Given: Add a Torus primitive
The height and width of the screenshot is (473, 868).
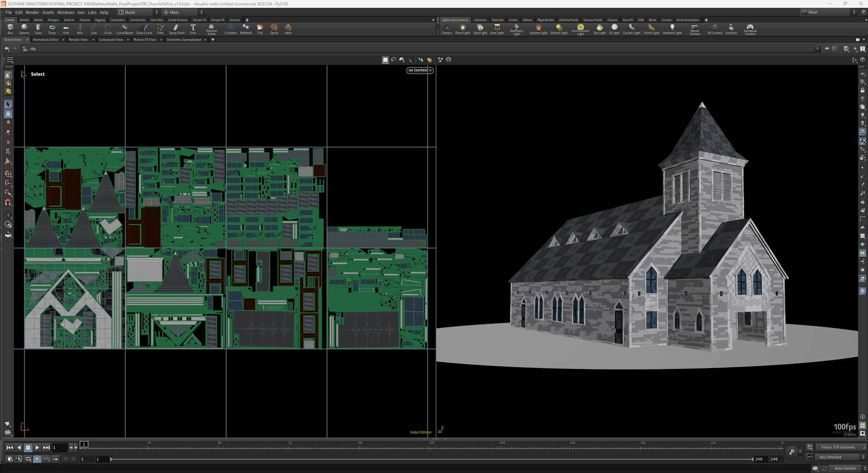Looking at the screenshot, I should pyautogui.click(x=52, y=29).
